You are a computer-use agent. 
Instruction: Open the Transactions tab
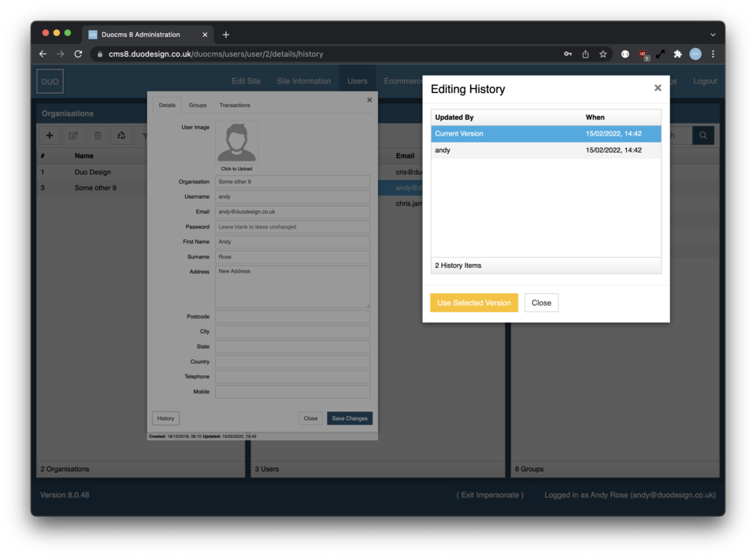pyautogui.click(x=235, y=105)
